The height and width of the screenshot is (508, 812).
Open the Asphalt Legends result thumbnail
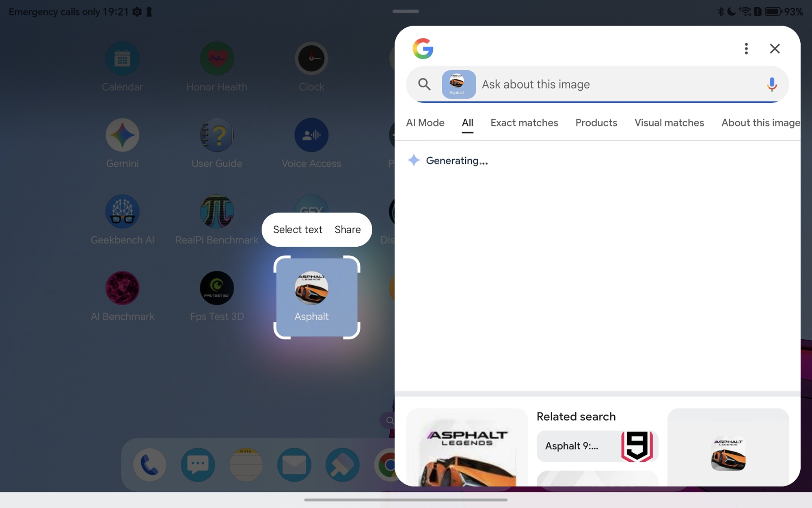click(467, 449)
